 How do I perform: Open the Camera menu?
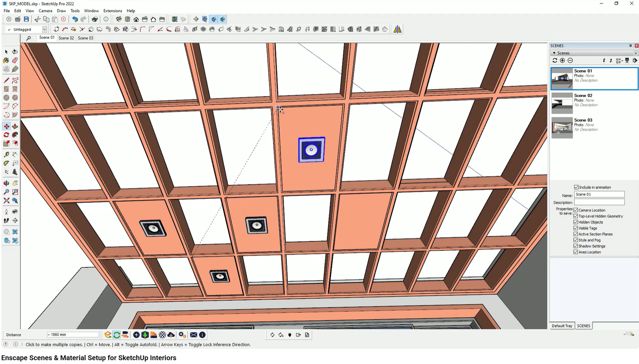pos(45,11)
